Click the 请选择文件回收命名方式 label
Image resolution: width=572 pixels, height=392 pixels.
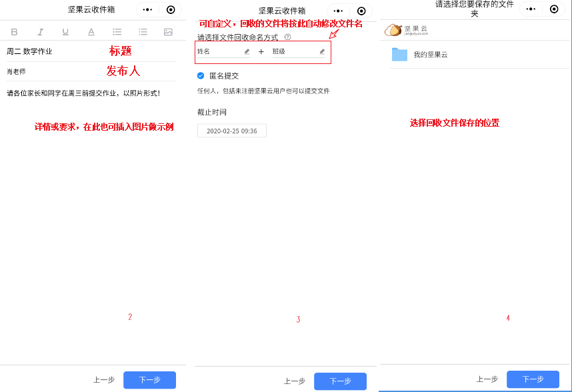238,37
